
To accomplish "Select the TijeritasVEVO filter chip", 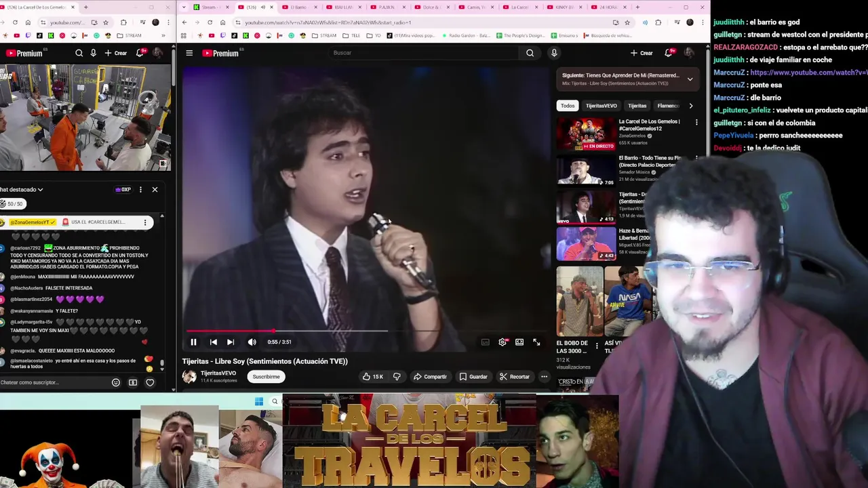I will point(601,106).
